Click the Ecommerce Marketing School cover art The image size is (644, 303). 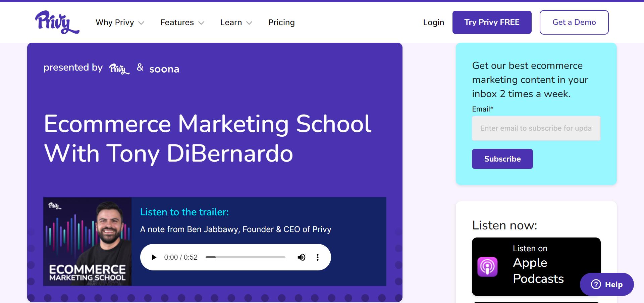coord(88,242)
